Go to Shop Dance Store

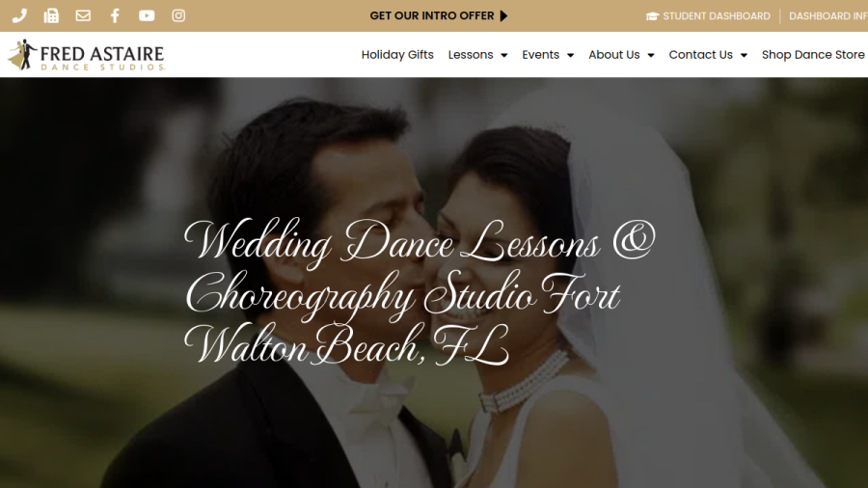pos(813,55)
